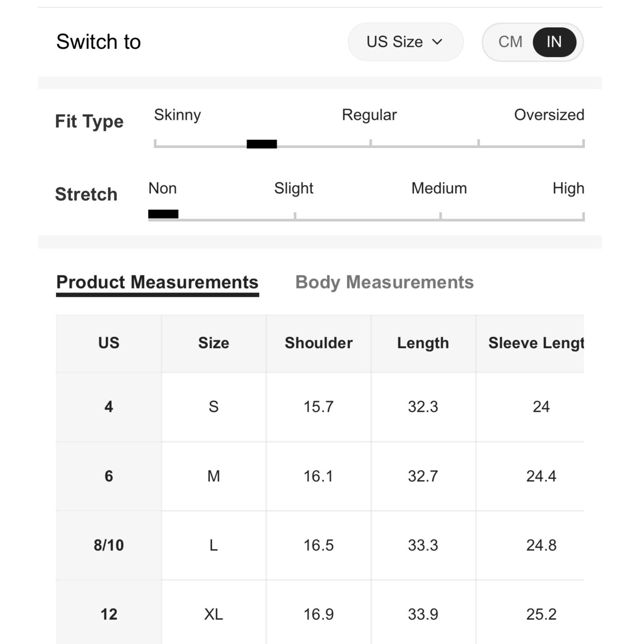This screenshot has width=644, height=644.
Task: Click the High stretch label
Action: (x=568, y=188)
